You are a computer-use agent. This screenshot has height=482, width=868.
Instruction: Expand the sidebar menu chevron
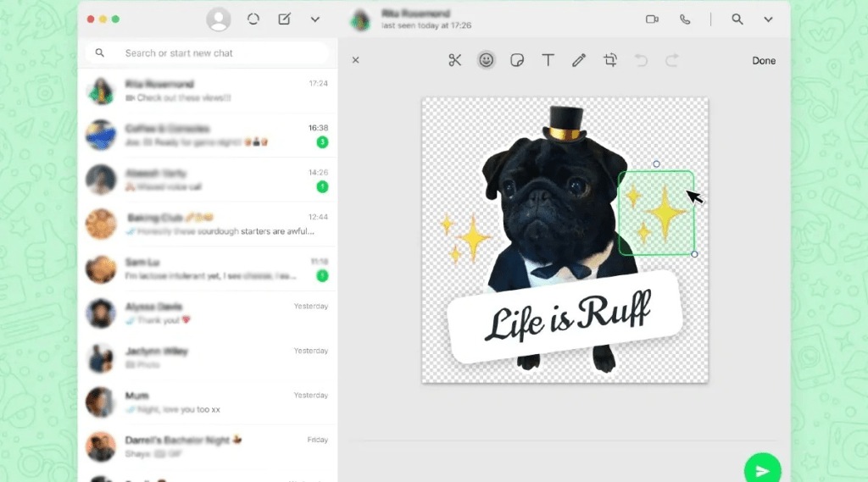pos(315,19)
